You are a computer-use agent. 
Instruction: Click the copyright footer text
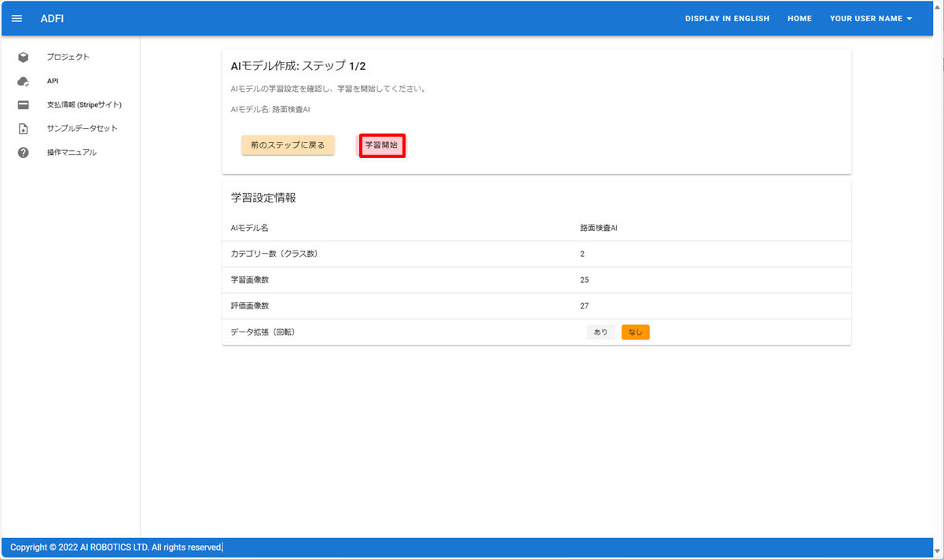click(x=116, y=547)
